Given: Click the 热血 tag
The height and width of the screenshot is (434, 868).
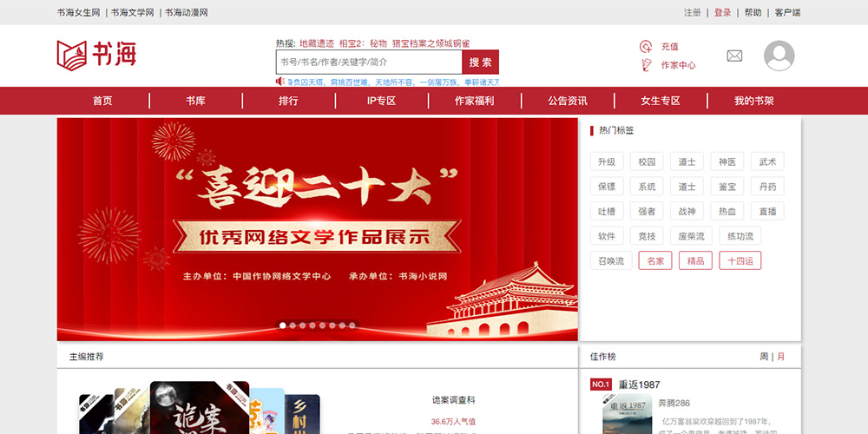Looking at the screenshot, I should (x=727, y=211).
